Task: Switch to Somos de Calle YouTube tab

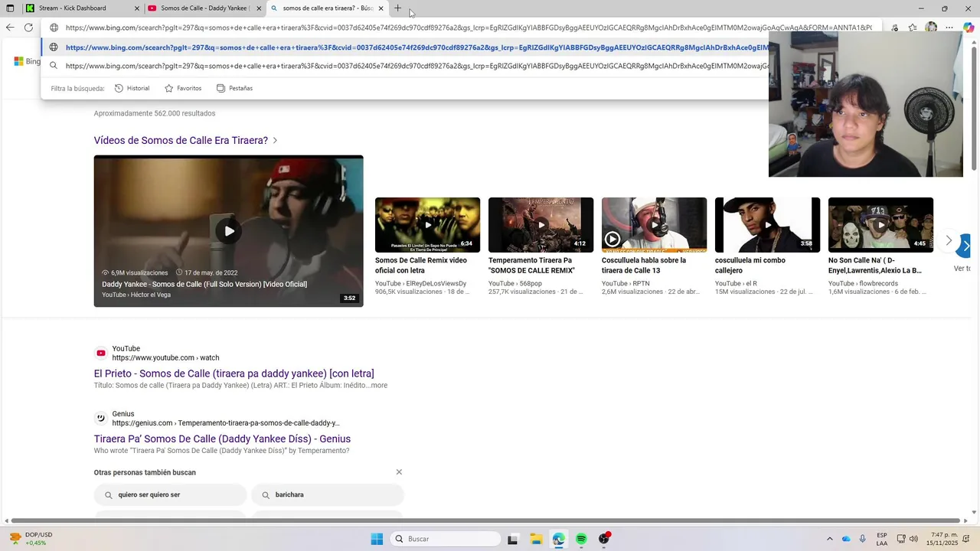Action: tap(204, 8)
